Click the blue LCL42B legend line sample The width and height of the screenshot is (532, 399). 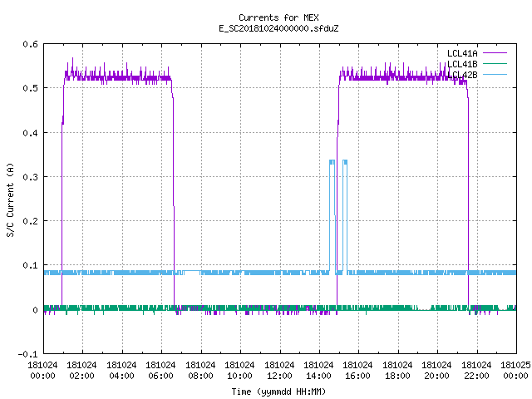point(495,75)
